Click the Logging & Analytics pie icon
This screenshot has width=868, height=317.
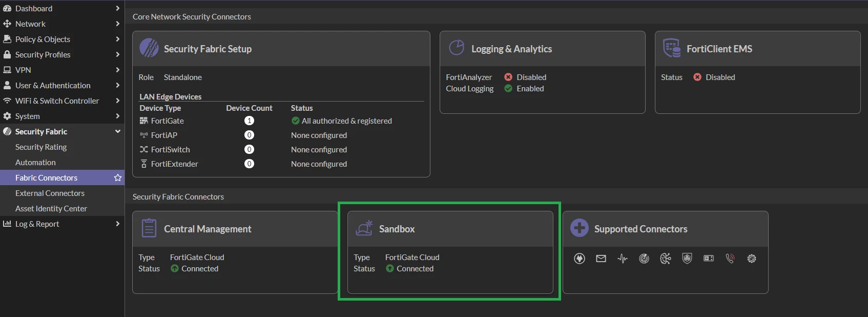point(457,48)
